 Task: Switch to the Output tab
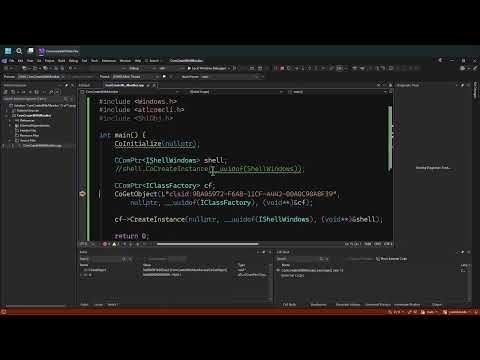(437, 305)
